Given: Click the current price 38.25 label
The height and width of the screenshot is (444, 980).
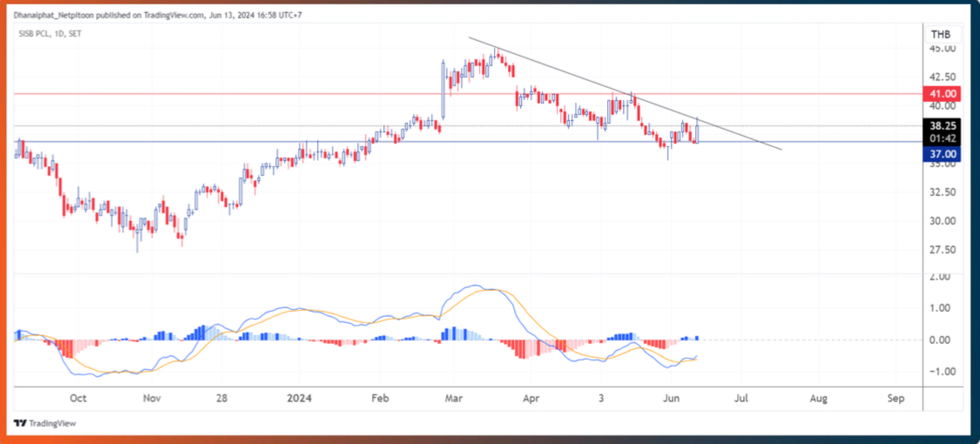Looking at the screenshot, I should point(943,124).
